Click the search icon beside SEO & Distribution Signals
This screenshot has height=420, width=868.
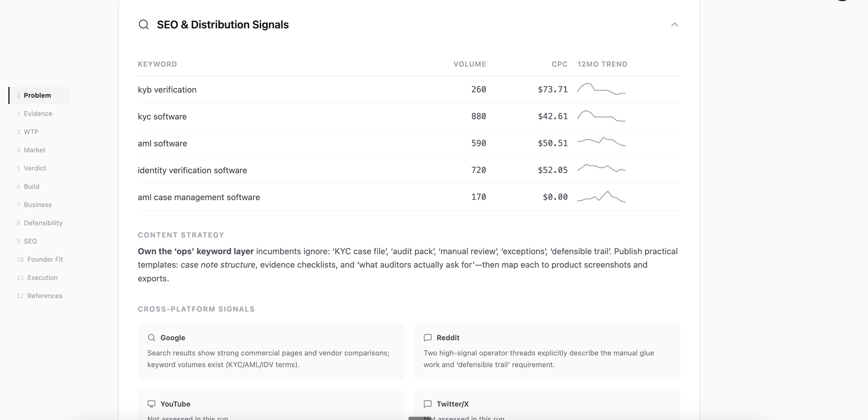tap(144, 24)
